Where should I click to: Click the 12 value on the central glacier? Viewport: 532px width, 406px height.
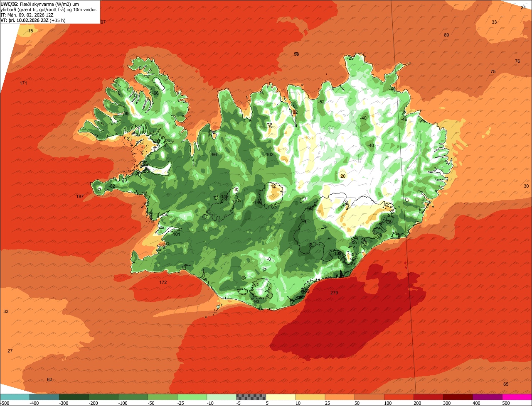(273, 186)
